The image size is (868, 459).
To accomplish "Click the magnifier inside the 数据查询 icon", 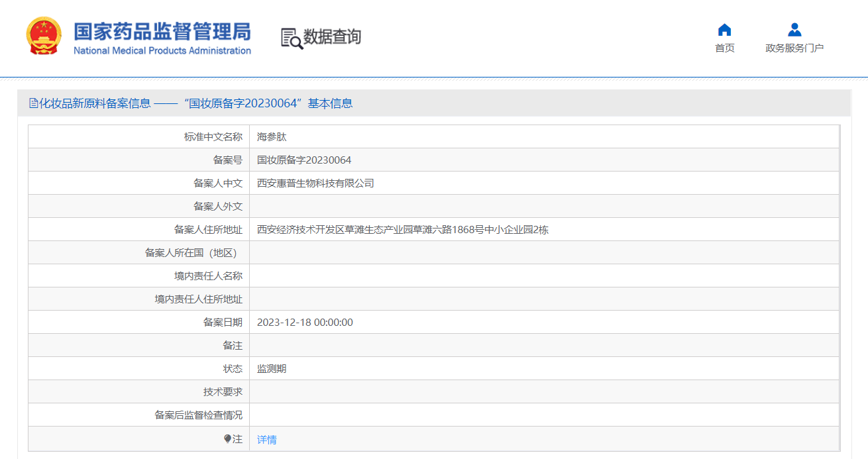I will point(295,42).
